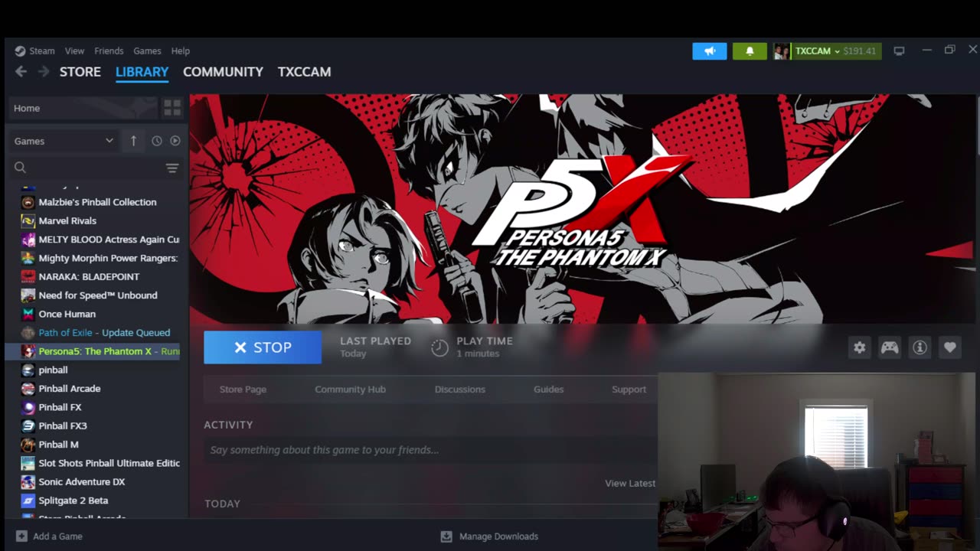Open the Games menu

(147, 51)
